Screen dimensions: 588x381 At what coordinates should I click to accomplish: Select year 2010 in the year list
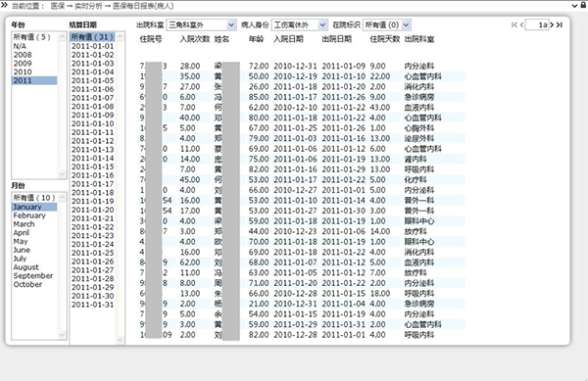(x=34, y=71)
